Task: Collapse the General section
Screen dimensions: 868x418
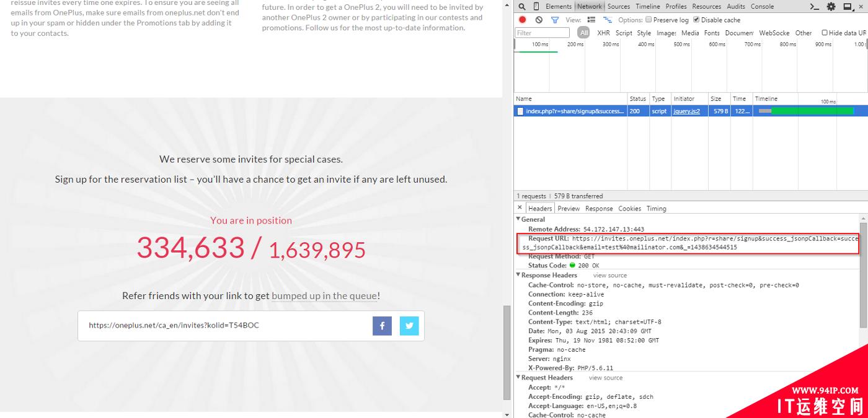Action: point(518,219)
